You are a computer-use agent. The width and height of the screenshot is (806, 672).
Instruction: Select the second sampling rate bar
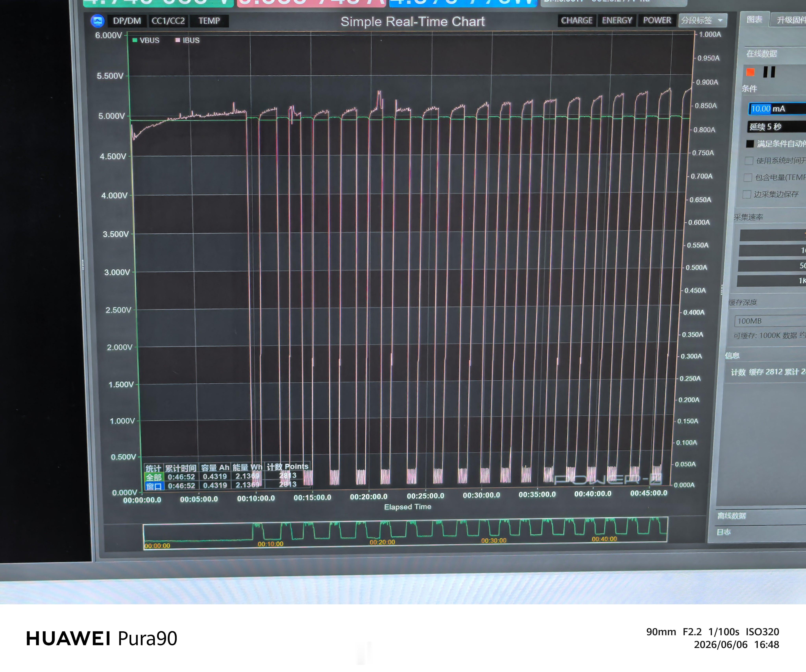[x=772, y=251]
